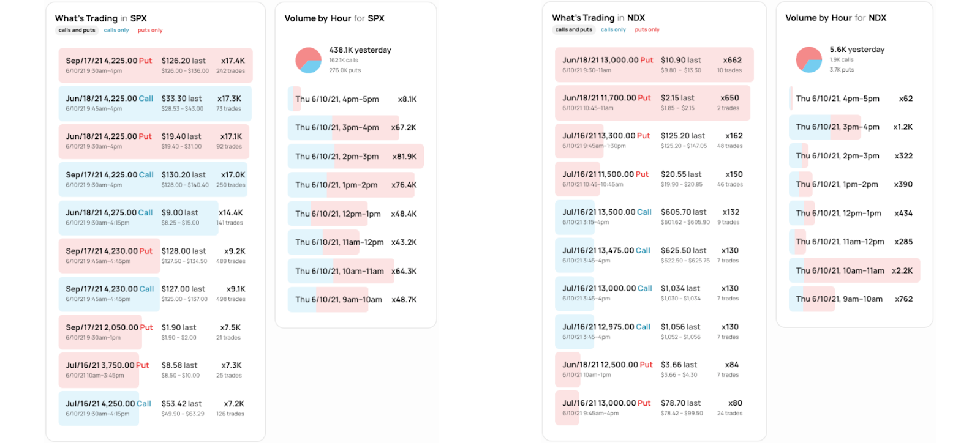
Task: Select NDX 3pm-4pm volume bar x1.2K
Action: [854, 127]
